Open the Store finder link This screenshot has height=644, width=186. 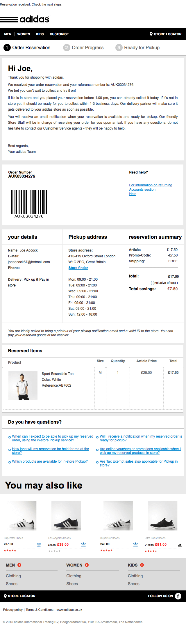78,268
